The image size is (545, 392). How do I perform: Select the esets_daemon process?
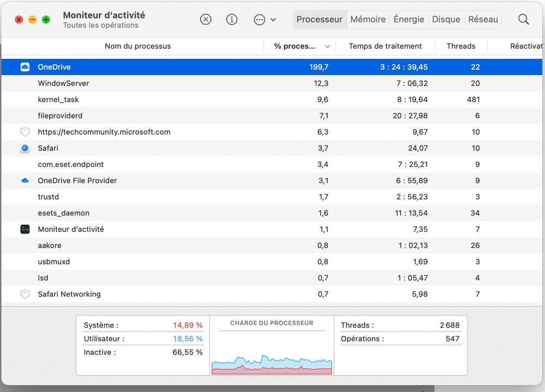[x=64, y=213]
